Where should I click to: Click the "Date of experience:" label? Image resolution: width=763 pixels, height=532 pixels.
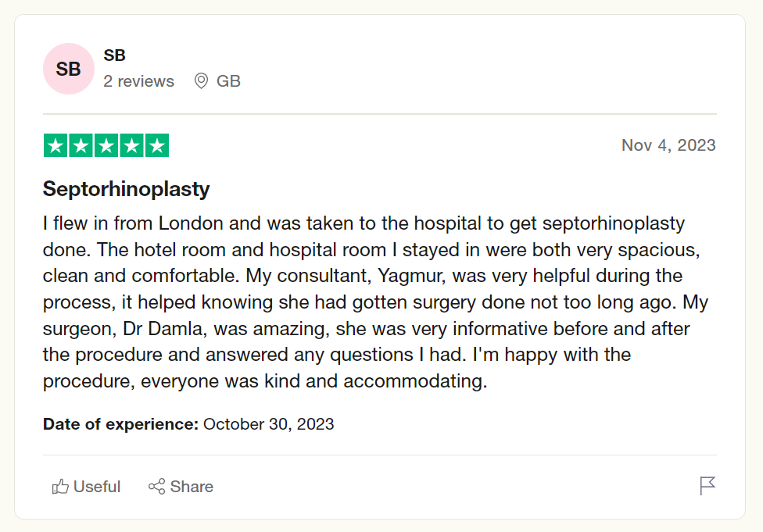coord(120,424)
